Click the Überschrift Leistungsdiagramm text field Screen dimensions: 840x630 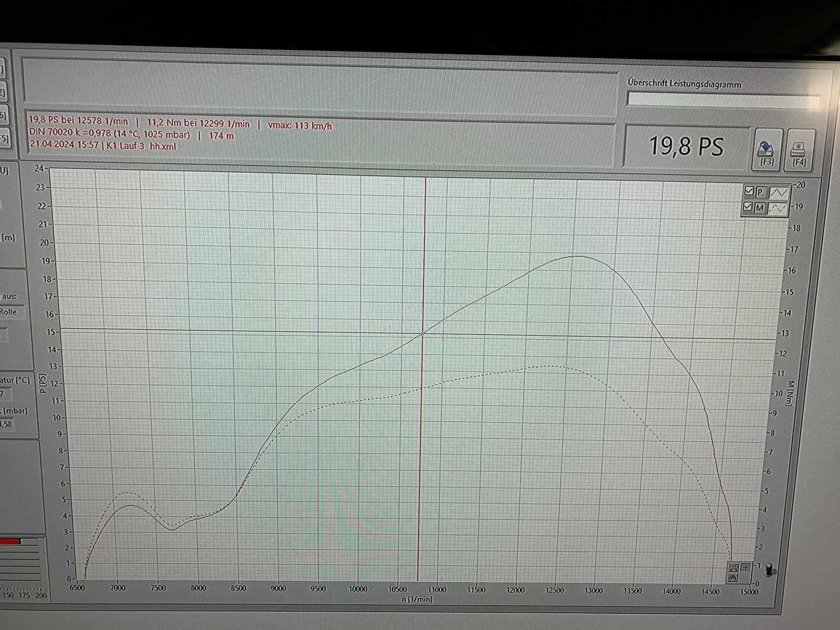click(723, 100)
